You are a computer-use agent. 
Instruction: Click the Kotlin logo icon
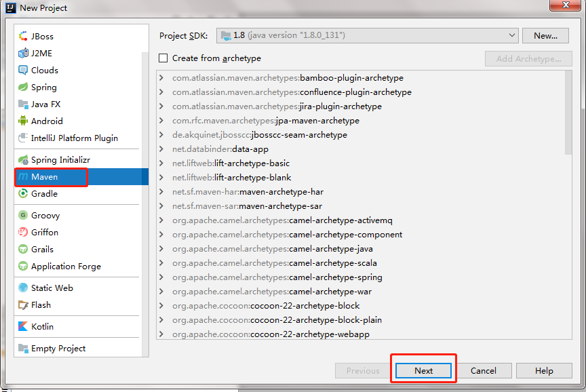[23, 327]
